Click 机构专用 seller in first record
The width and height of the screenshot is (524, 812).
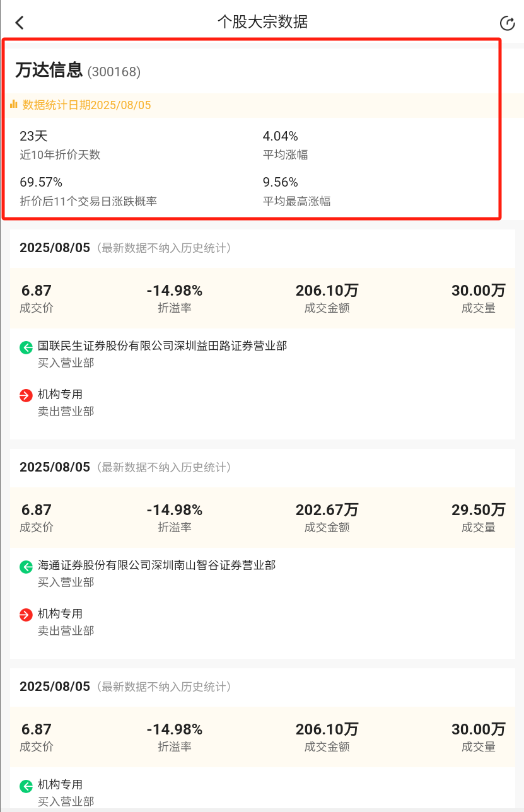click(60, 394)
